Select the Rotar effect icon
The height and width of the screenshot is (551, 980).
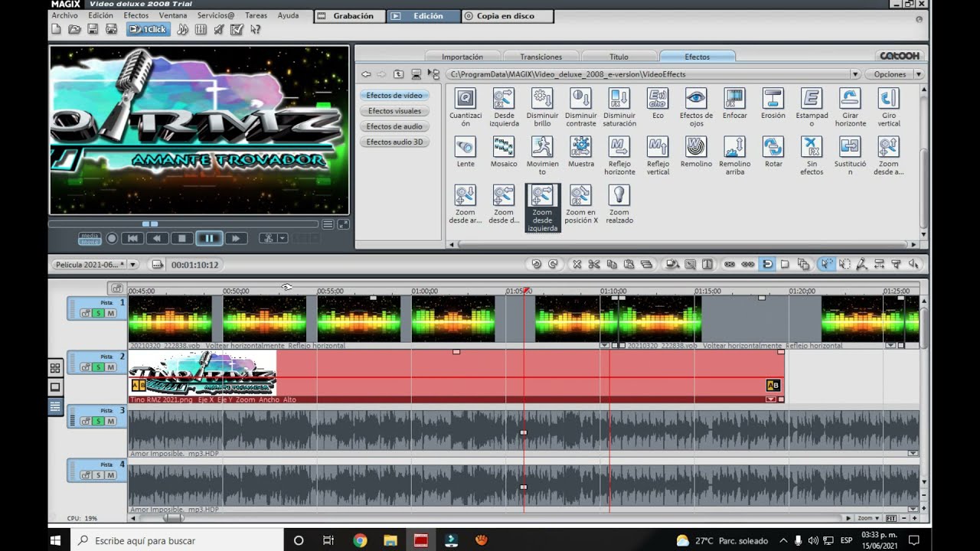773,146
